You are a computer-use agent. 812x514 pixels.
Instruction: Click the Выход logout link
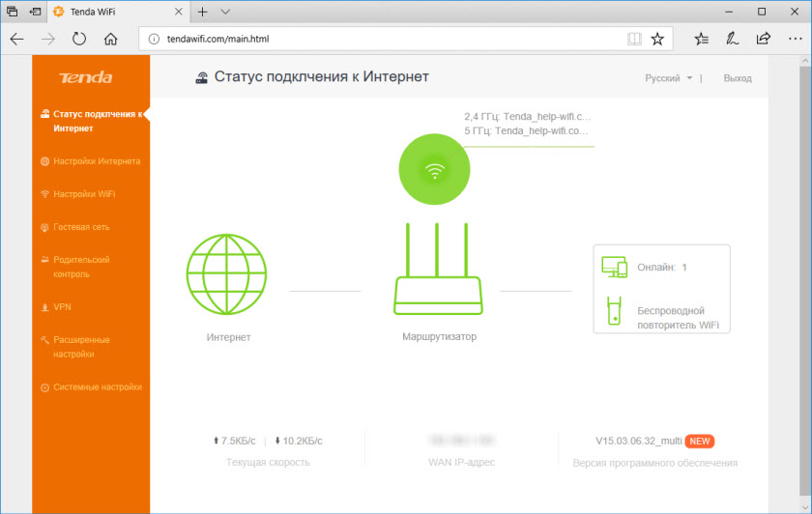click(x=738, y=78)
